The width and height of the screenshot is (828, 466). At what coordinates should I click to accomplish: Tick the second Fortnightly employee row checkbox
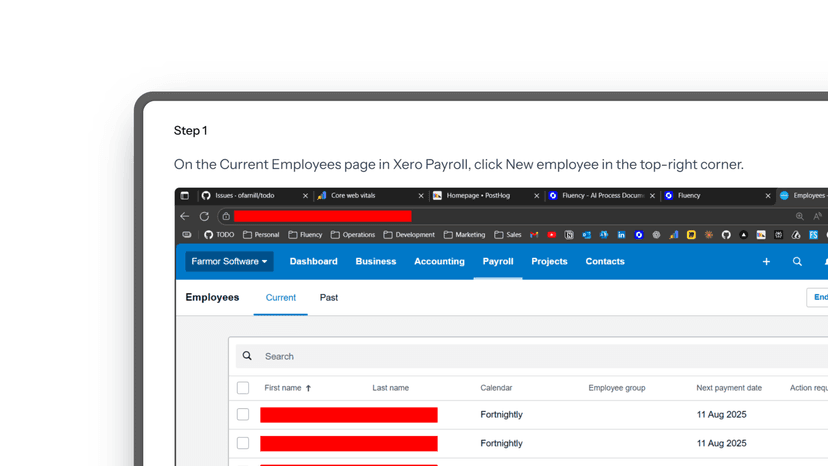[x=243, y=443]
